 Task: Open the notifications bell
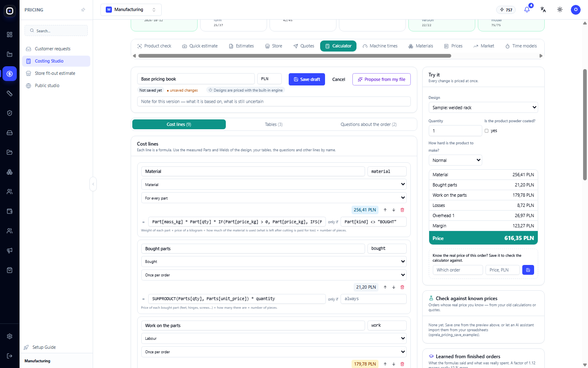(527, 9)
